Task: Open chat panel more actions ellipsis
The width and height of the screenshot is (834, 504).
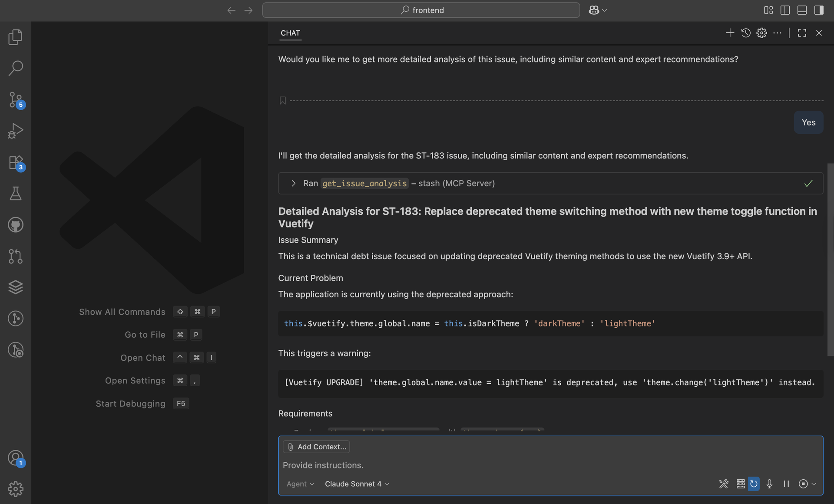Action: (778, 33)
